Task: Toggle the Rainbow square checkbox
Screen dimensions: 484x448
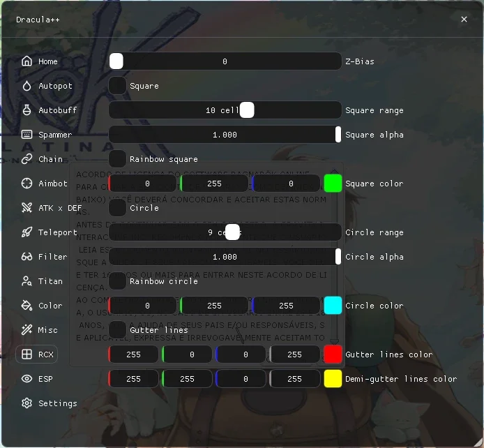Action: [117, 159]
